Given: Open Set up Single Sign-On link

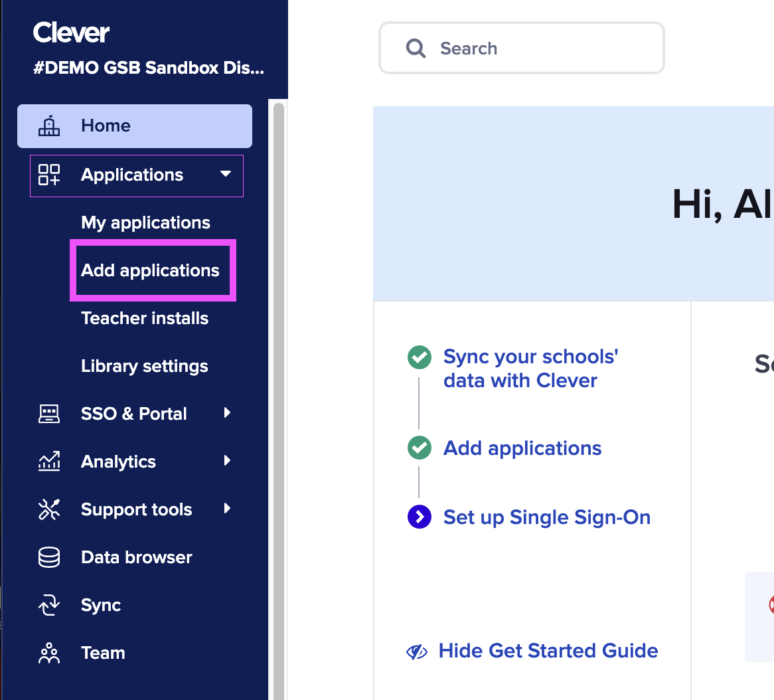Looking at the screenshot, I should click(x=547, y=517).
